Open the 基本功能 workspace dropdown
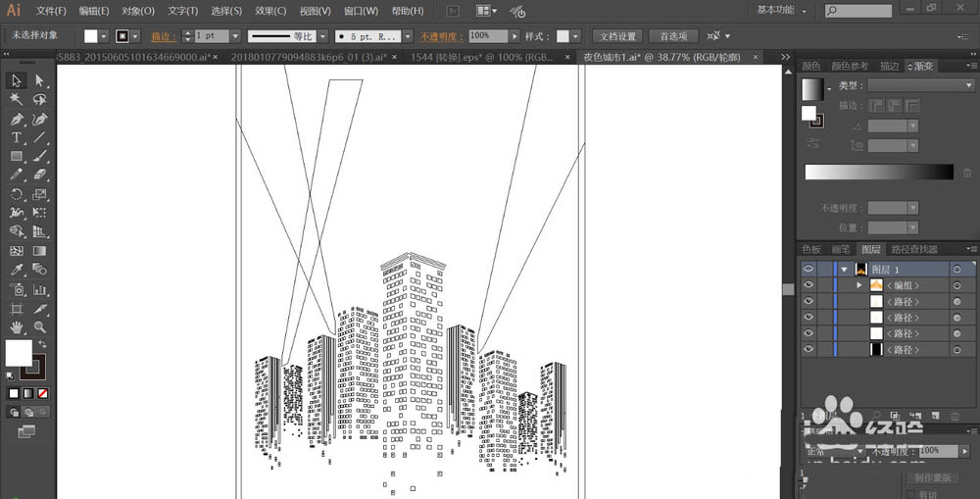Viewport: 980px width, 499px height. [781, 10]
